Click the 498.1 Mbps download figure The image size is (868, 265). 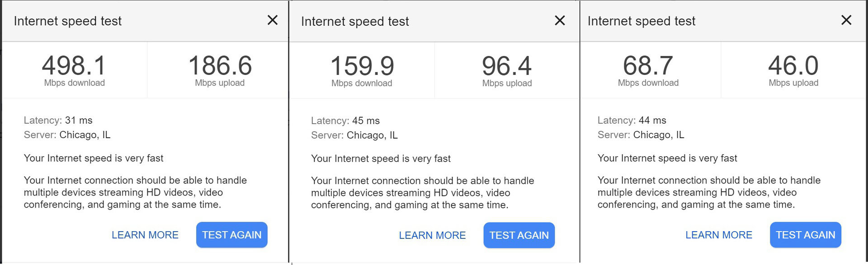[74, 66]
